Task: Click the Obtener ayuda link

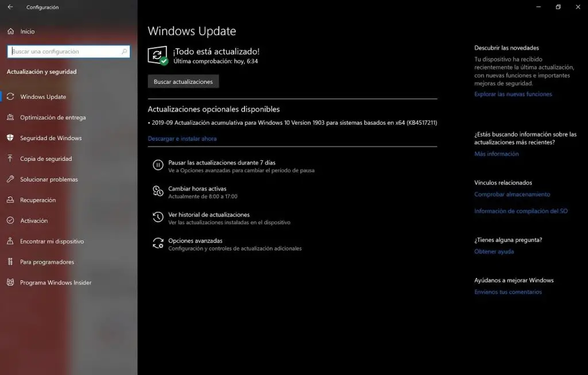Action: tap(494, 252)
